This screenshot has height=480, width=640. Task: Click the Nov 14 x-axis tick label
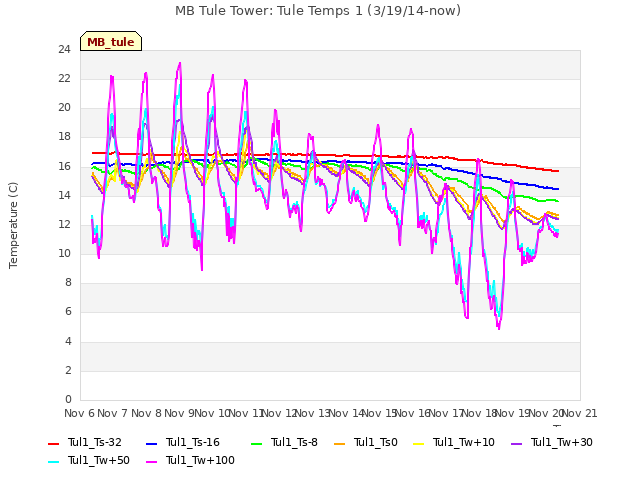[x=346, y=413]
